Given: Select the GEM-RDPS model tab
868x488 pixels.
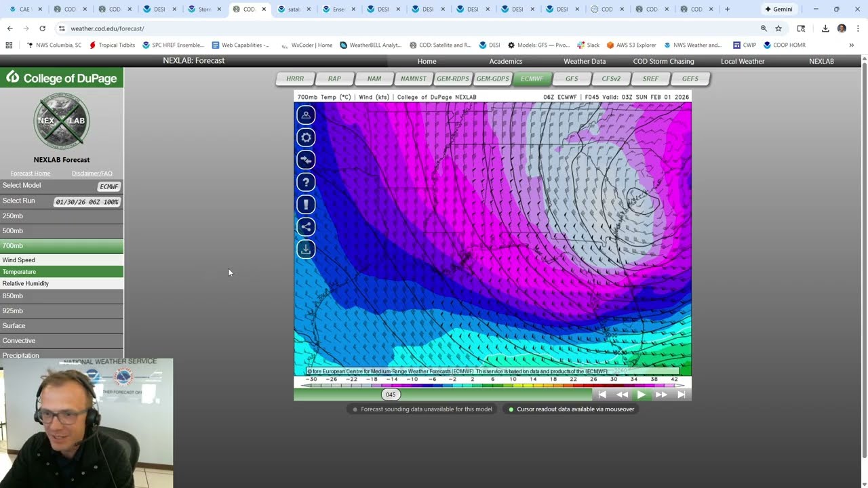Looking at the screenshot, I should click(453, 79).
